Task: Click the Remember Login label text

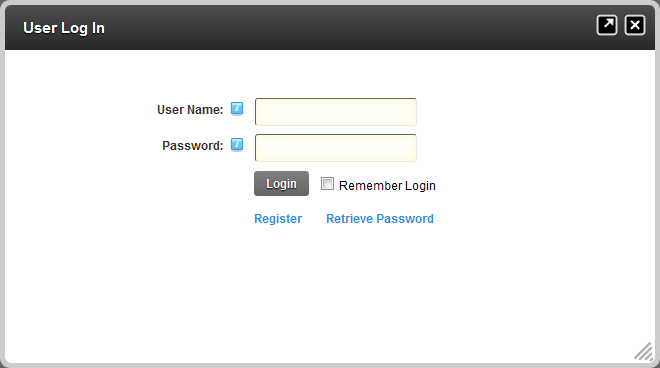Action: tap(387, 186)
